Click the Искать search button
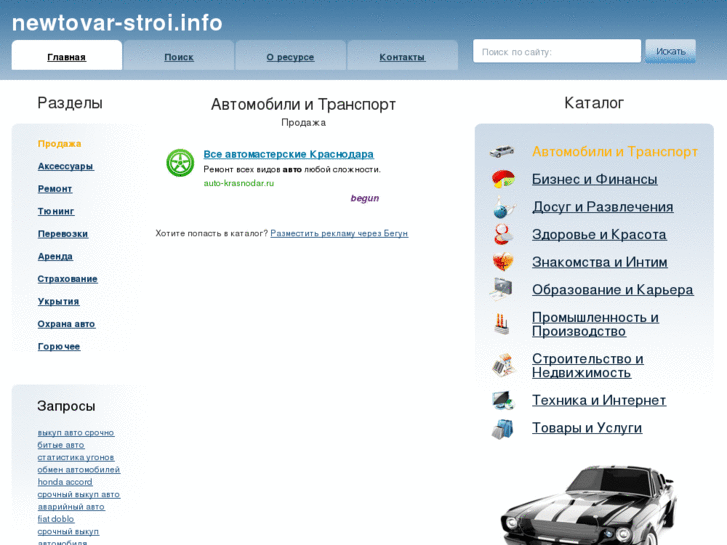Screen dimensions: 727x545 tap(670, 51)
